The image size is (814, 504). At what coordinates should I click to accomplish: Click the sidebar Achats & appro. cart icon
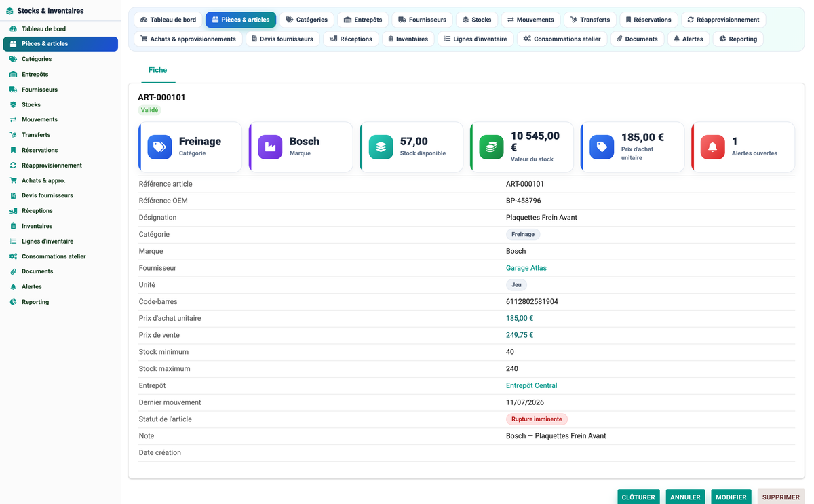coord(13,181)
